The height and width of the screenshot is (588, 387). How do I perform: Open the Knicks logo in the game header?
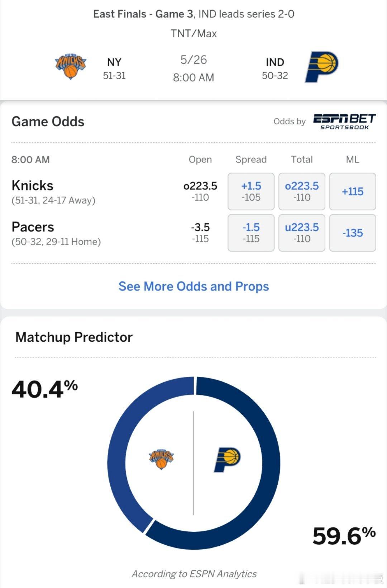pyautogui.click(x=71, y=66)
